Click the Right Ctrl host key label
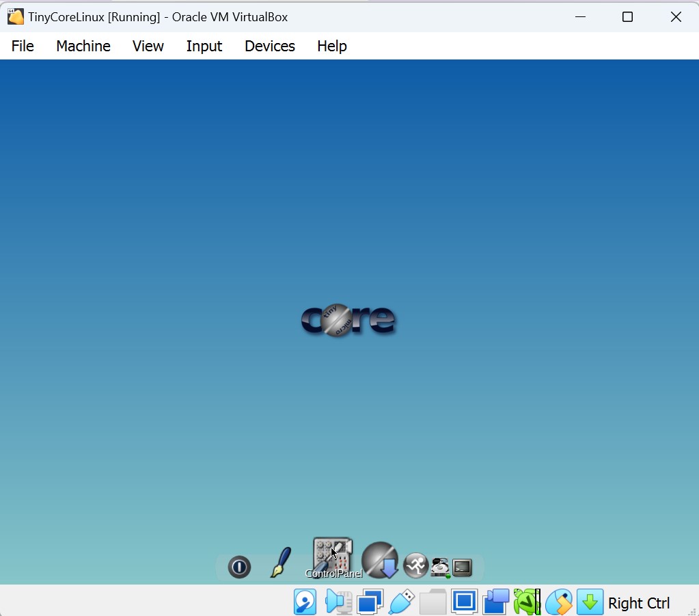 click(638, 603)
